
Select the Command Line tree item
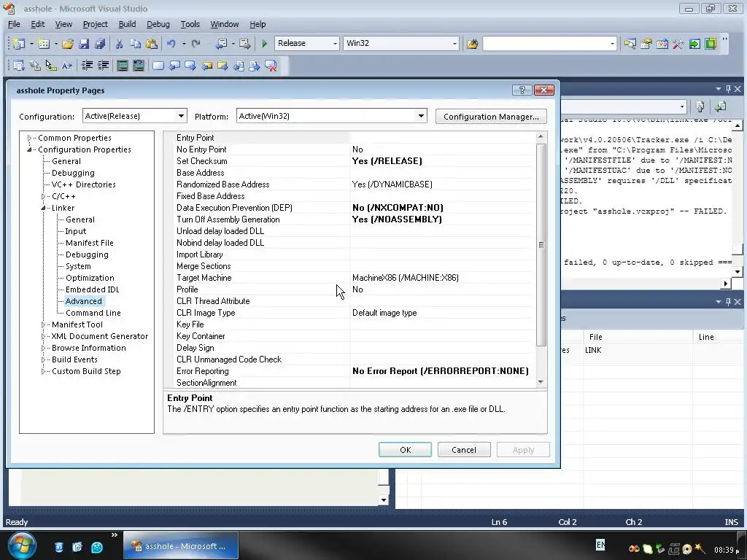click(x=93, y=313)
